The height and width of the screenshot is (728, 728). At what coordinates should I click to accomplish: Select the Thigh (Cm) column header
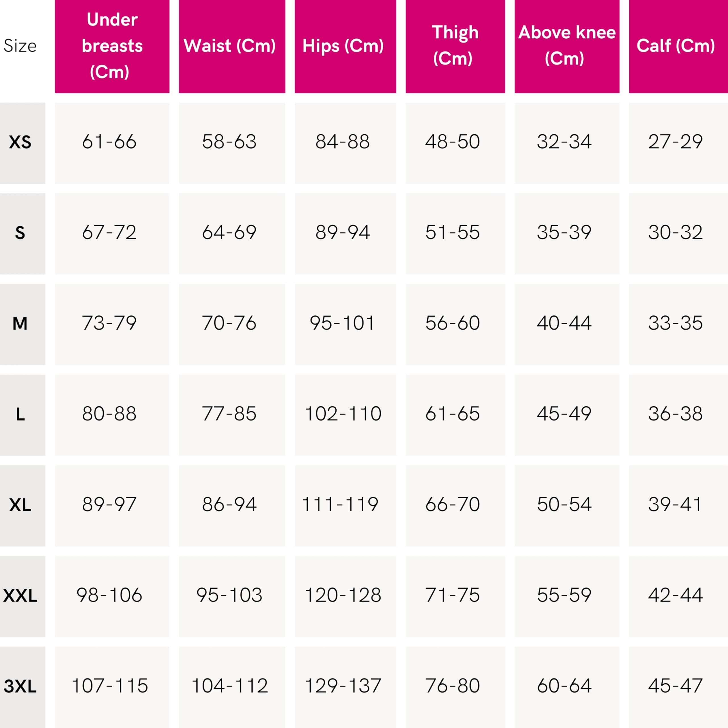pyautogui.click(x=455, y=46)
